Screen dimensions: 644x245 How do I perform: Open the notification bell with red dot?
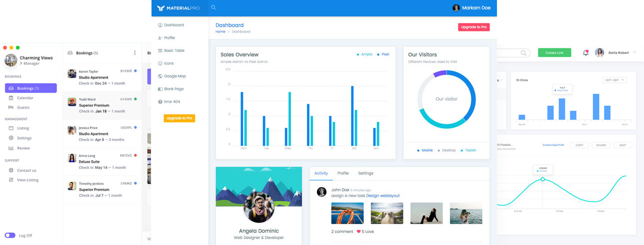tap(585, 53)
